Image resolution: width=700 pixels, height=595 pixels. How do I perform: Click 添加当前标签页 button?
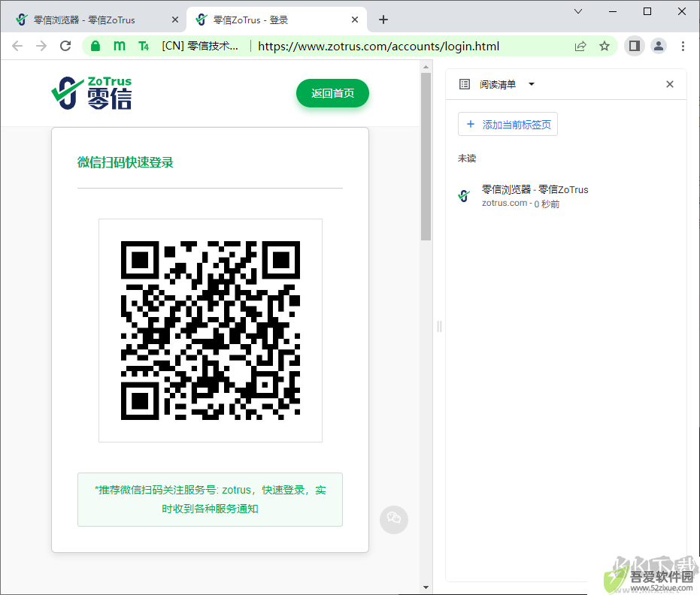(x=508, y=125)
